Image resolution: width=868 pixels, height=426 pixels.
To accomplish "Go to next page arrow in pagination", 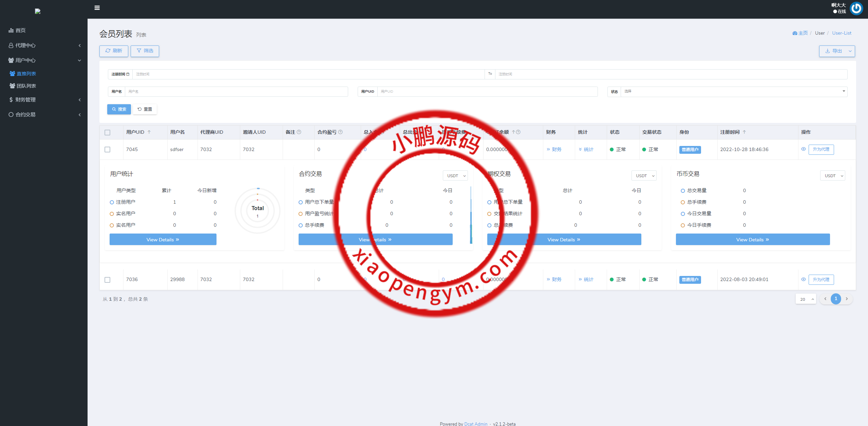I will (x=847, y=299).
